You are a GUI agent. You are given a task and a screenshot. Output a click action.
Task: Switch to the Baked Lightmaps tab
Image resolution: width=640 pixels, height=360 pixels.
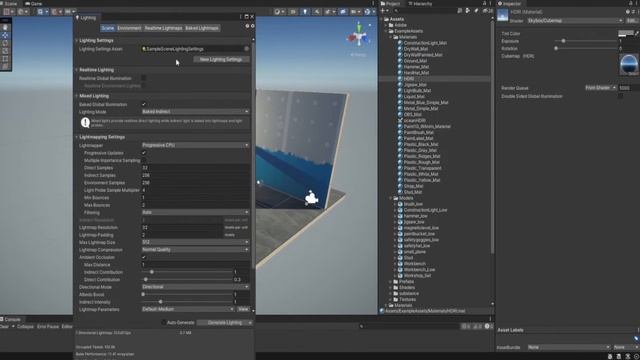(202, 28)
